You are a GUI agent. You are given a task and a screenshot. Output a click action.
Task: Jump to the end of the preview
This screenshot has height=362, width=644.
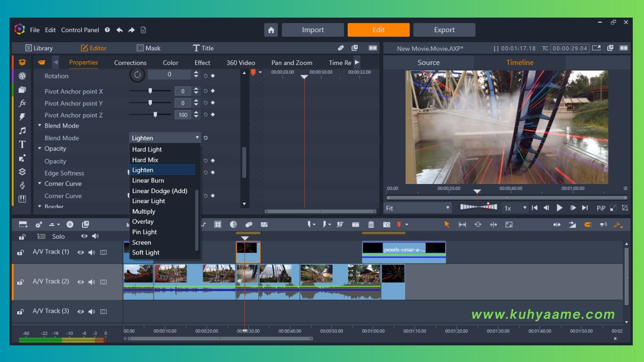tap(585, 208)
